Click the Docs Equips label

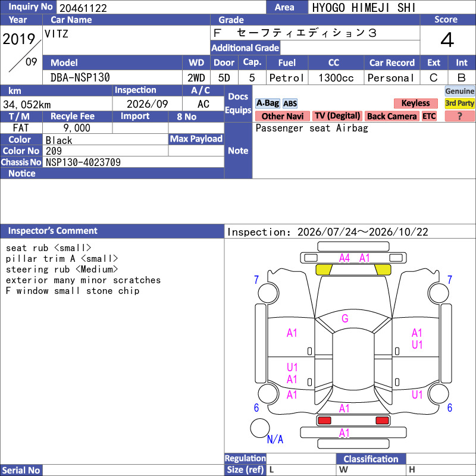238,103
